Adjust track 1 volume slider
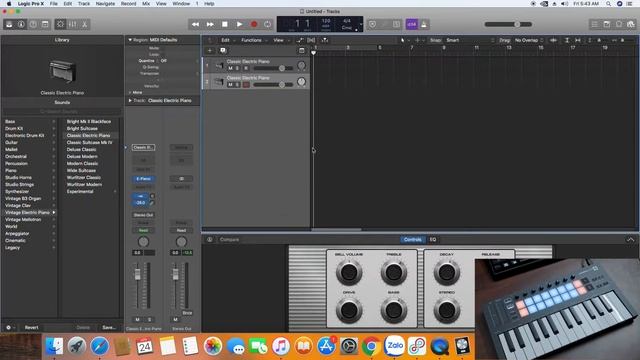640x360 pixels. coord(273,68)
